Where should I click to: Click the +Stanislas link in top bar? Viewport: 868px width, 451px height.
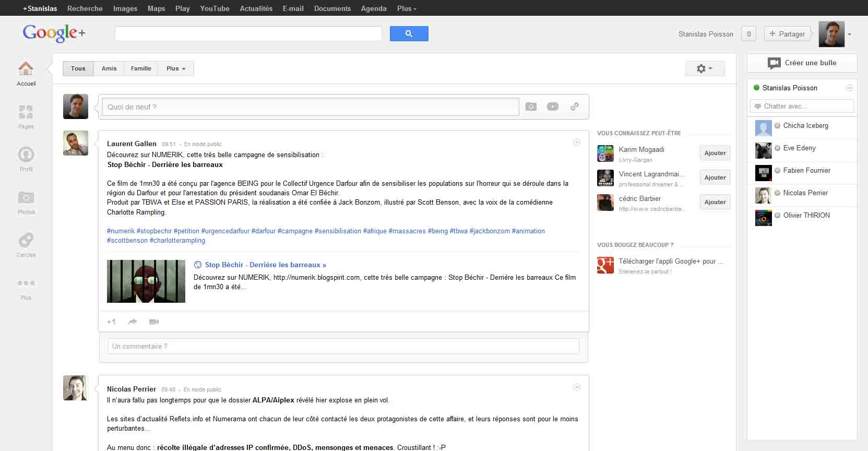(40, 8)
